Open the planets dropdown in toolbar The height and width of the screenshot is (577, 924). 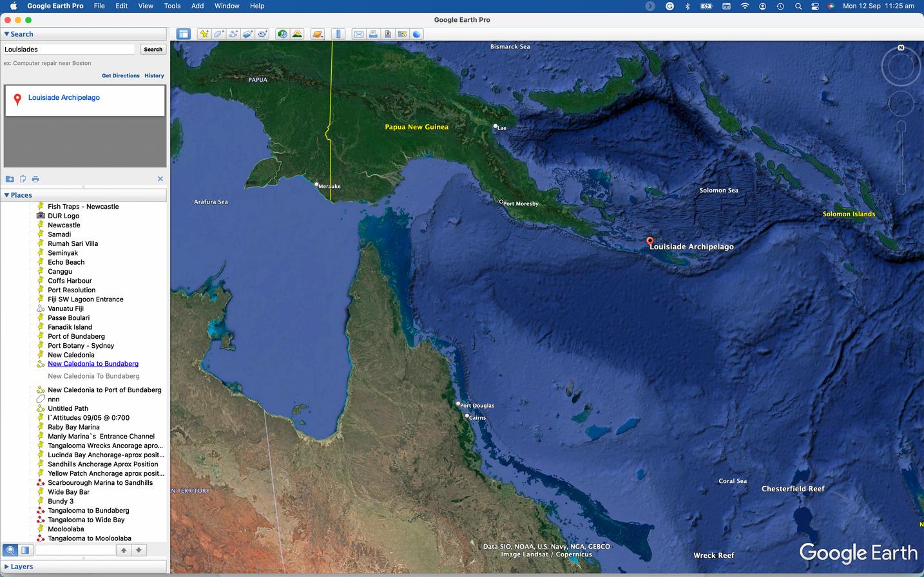pyautogui.click(x=318, y=34)
